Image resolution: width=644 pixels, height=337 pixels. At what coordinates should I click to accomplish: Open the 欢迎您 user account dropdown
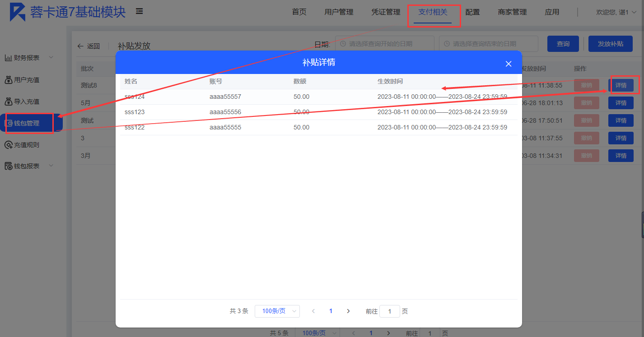616,12
